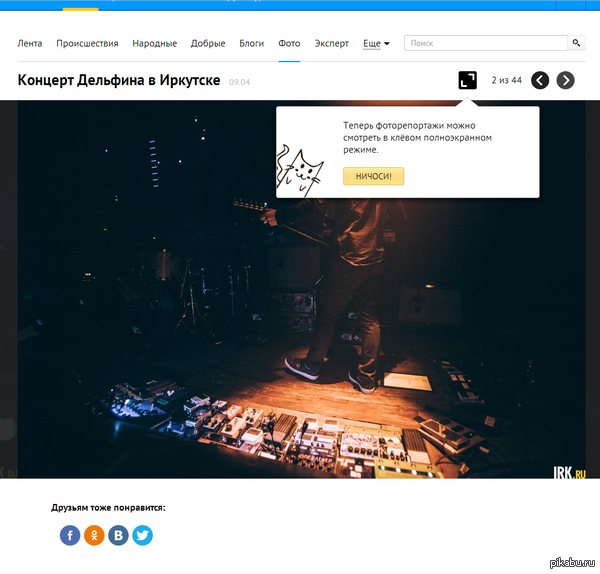Image resolution: width=600 pixels, height=574 pixels.
Task: Share on VKontakte
Action: coord(118,535)
